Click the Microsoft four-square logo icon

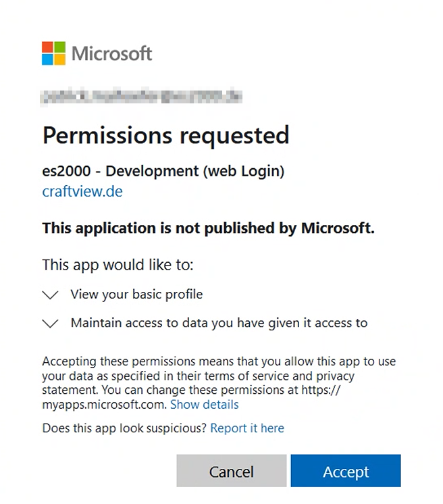coord(53,53)
